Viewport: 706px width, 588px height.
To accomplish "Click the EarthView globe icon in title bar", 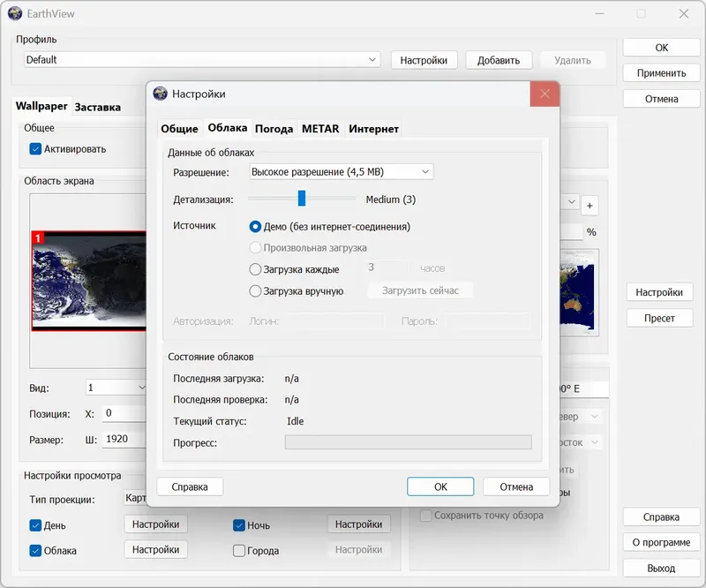I will (15, 13).
